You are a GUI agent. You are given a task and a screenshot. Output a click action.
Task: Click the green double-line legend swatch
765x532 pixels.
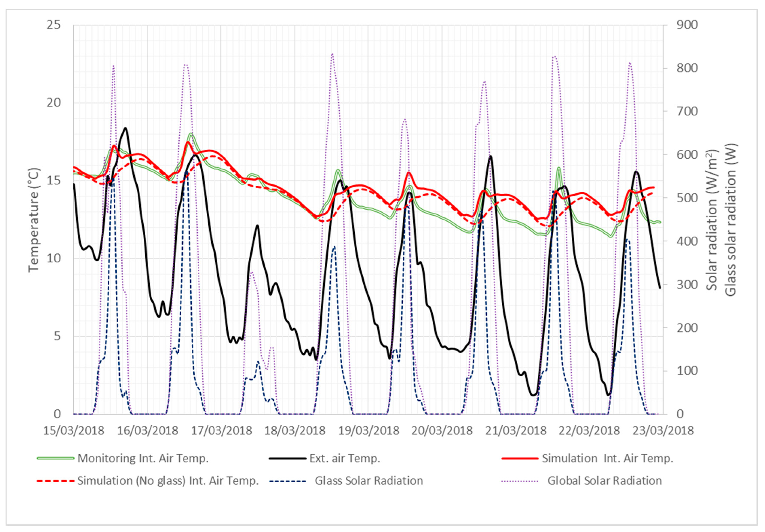click(x=55, y=458)
